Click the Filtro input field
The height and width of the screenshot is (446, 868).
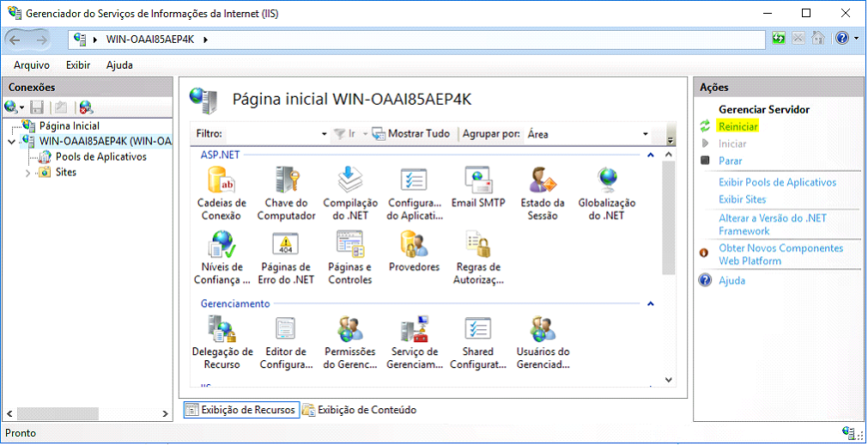[272, 134]
